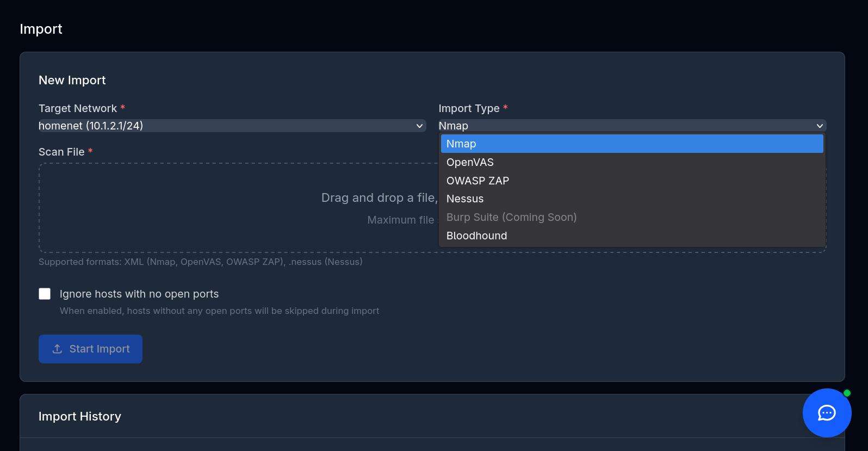Click the 'New Import' section title
868x451 pixels.
click(72, 80)
